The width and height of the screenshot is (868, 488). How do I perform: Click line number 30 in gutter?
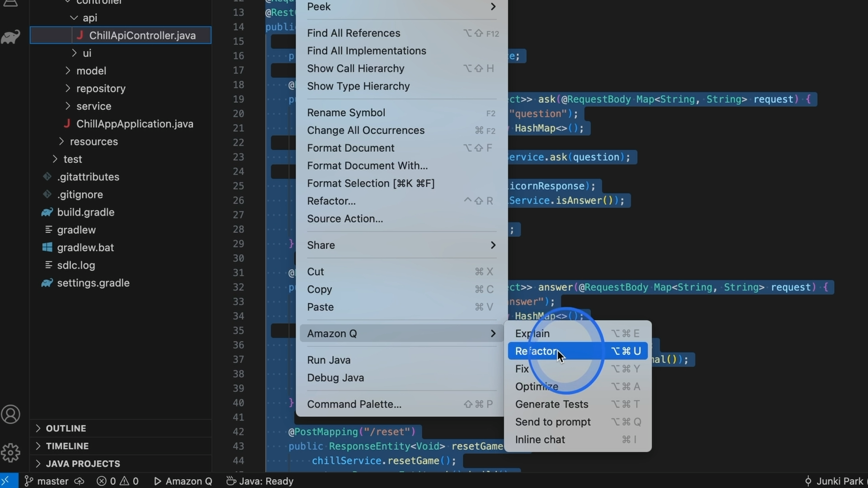[238, 258]
